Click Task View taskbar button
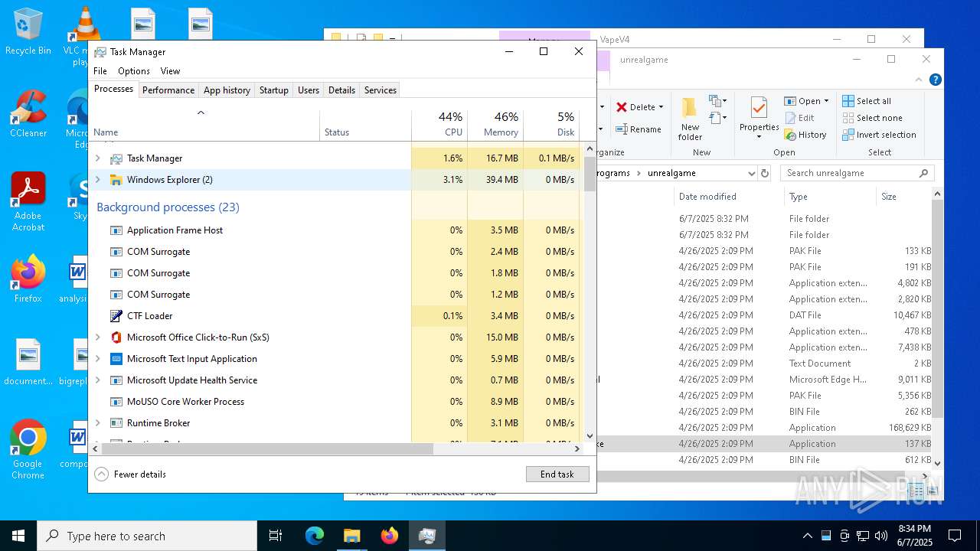Screen dimensions: 980x551 point(276,536)
